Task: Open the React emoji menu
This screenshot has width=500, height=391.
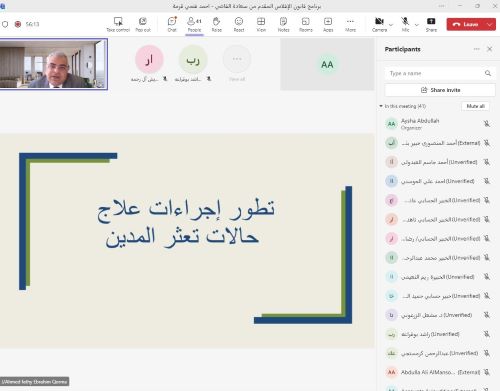Action: click(x=239, y=24)
